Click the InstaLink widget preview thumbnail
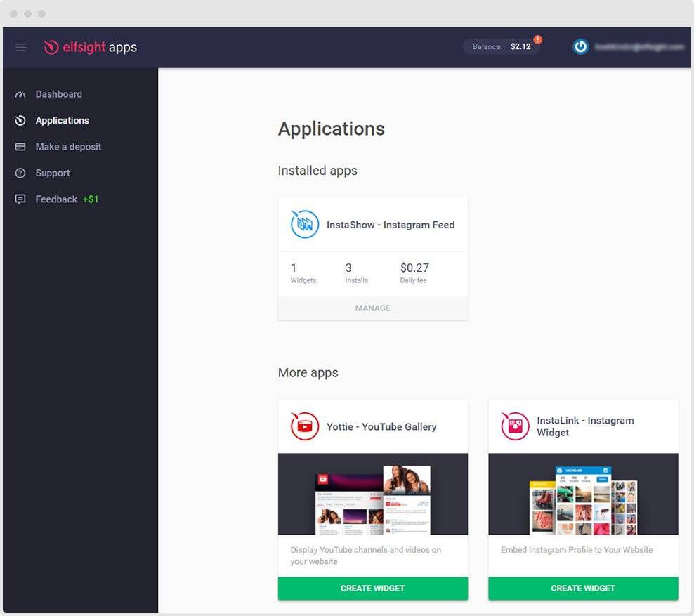694x616 pixels. tap(583, 494)
